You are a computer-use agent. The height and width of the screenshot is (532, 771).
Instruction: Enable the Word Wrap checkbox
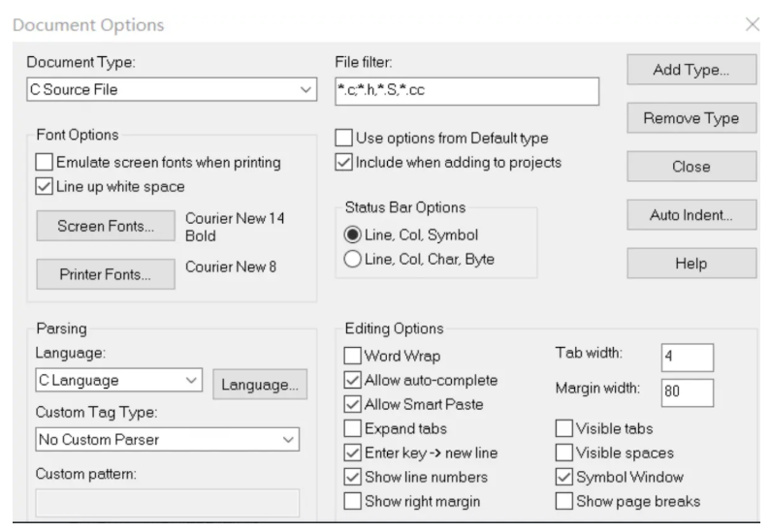pyautogui.click(x=352, y=357)
